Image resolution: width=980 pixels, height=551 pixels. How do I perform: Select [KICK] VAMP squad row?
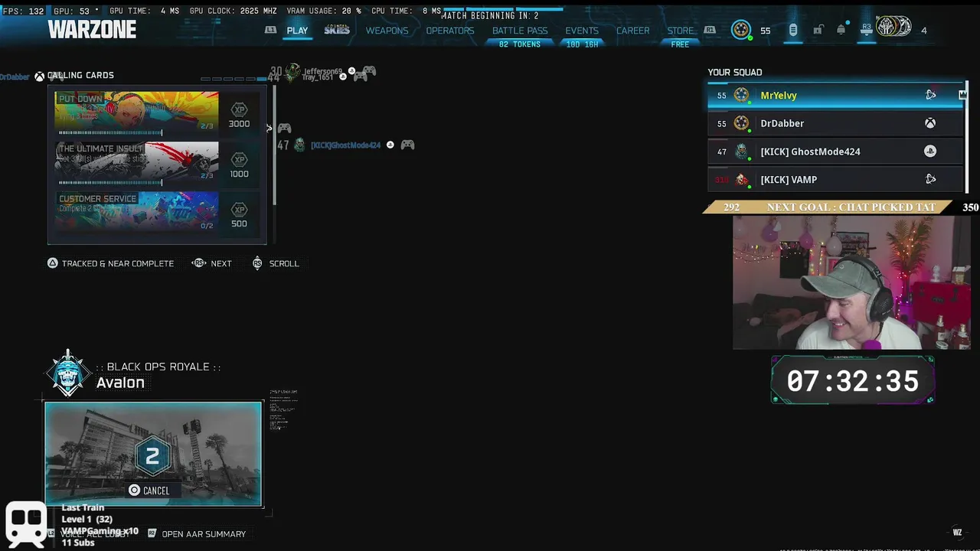pos(835,180)
